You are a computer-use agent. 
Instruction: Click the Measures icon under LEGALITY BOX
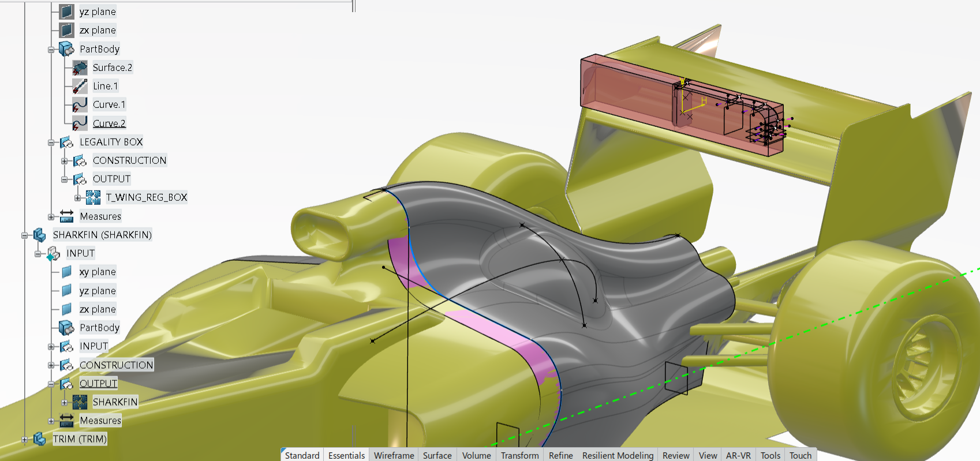click(66, 216)
